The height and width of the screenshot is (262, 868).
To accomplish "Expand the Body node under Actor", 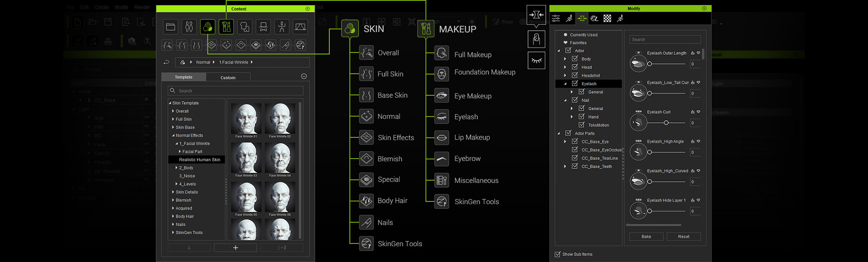I will [x=565, y=59].
